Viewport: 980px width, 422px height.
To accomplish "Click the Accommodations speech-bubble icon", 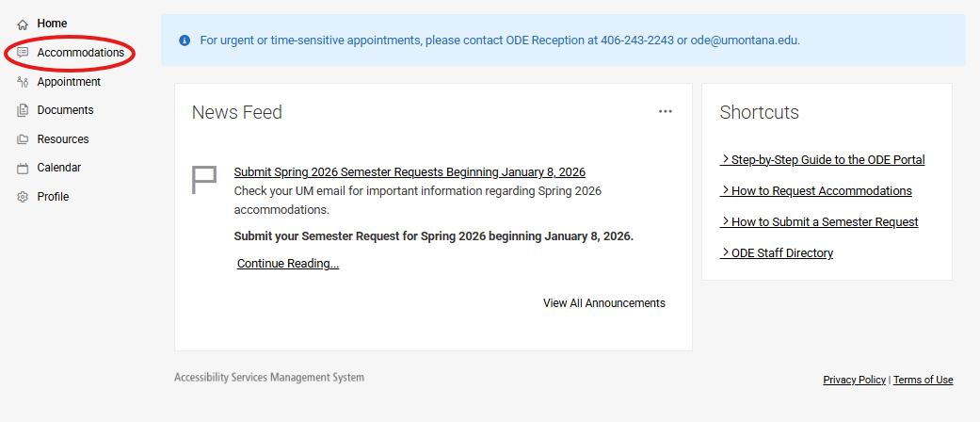I will [23, 53].
